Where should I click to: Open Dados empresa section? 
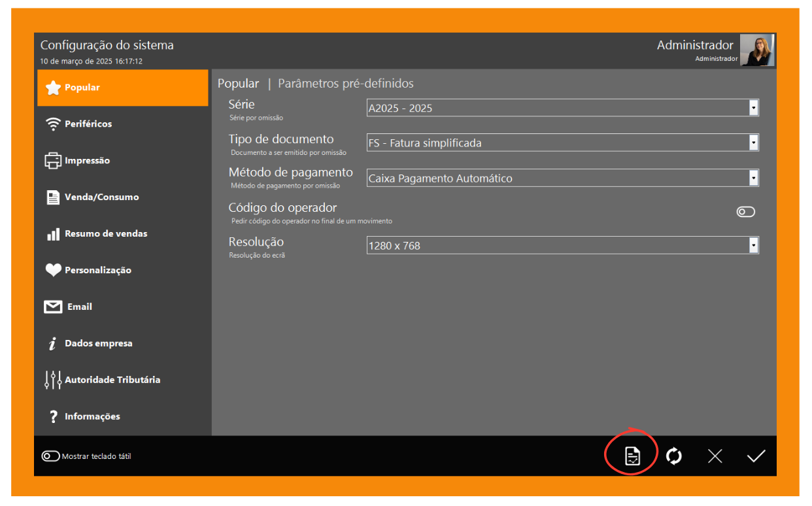(x=98, y=344)
